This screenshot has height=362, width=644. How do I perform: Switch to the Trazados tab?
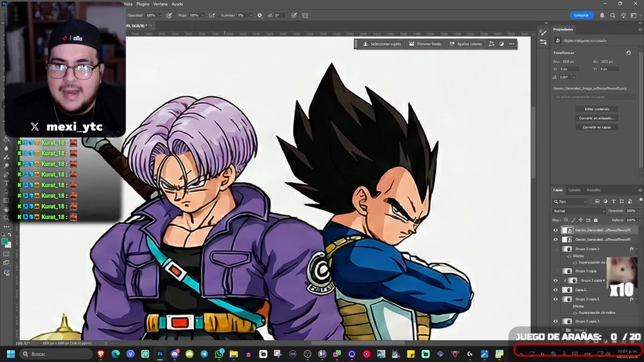pyautogui.click(x=594, y=190)
